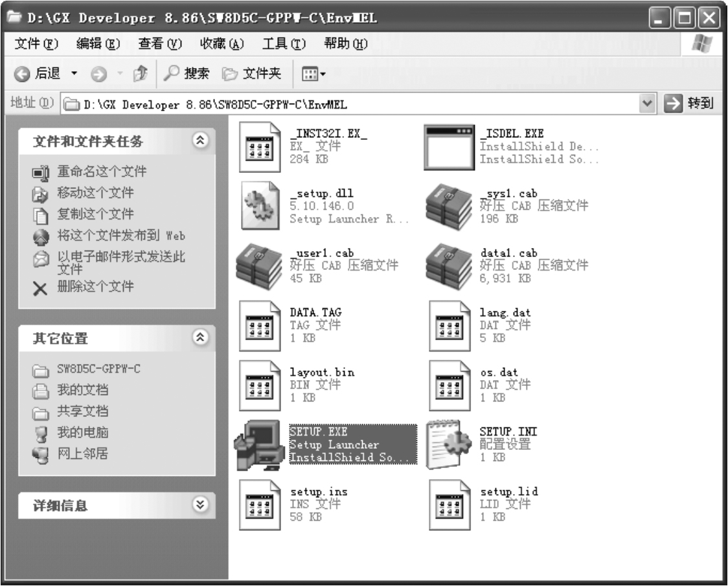Open the Views dropdown button
The width and height of the screenshot is (728, 586).
313,74
